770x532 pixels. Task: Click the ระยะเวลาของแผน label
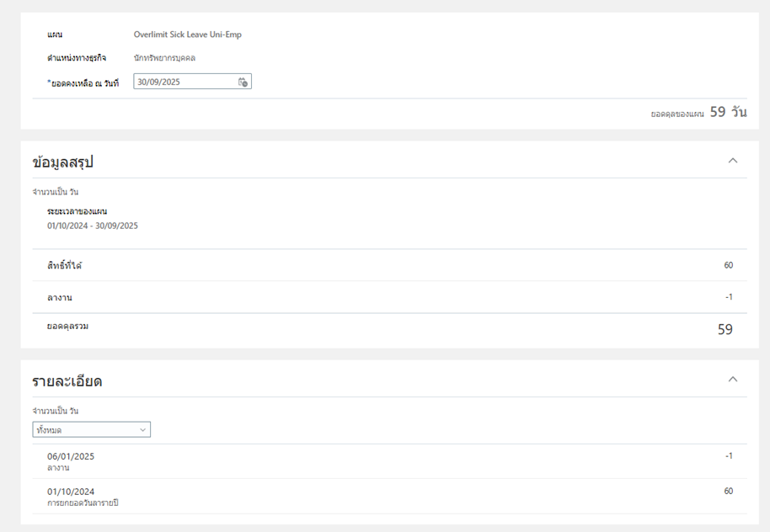(78, 211)
